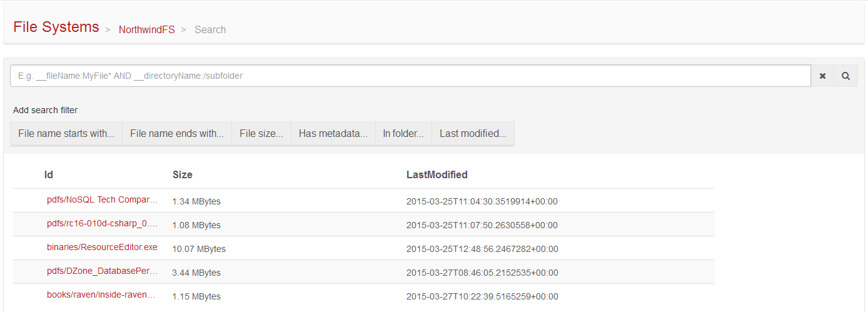This screenshot has height=312, width=868.
Task: Add 'Last modified...' search filter
Action: tap(473, 133)
